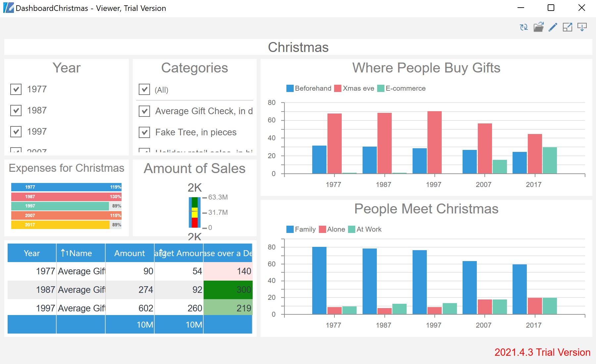Uncheck the 1977 year checkbox
This screenshot has width=596, height=364.
(x=16, y=89)
